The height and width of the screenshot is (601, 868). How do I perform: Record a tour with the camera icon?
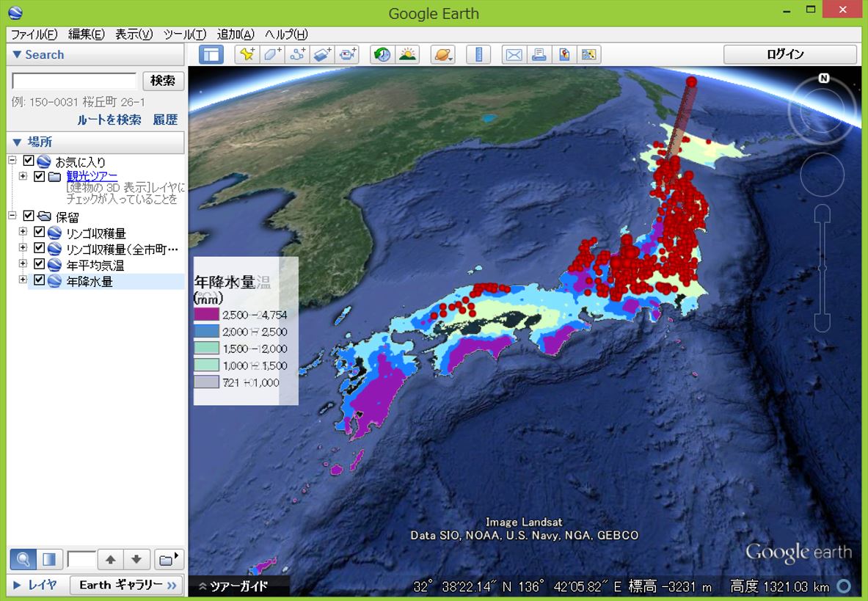point(348,54)
